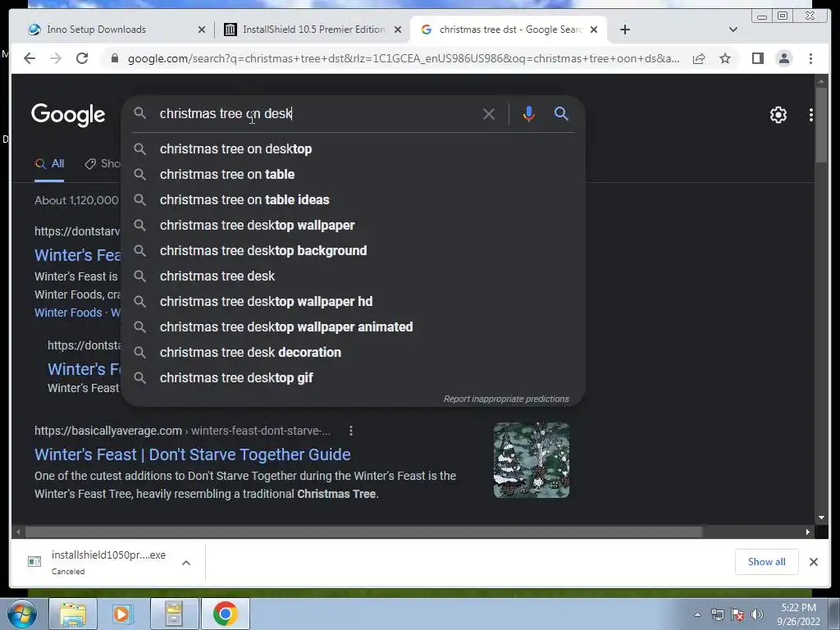
Task: Clear the search box text
Action: click(x=489, y=114)
